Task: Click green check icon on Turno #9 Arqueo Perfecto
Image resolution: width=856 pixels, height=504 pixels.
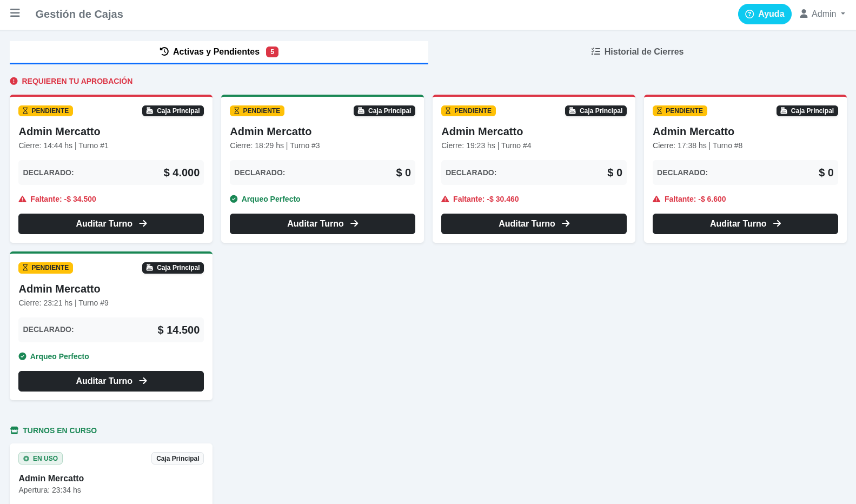Action: pos(23,356)
